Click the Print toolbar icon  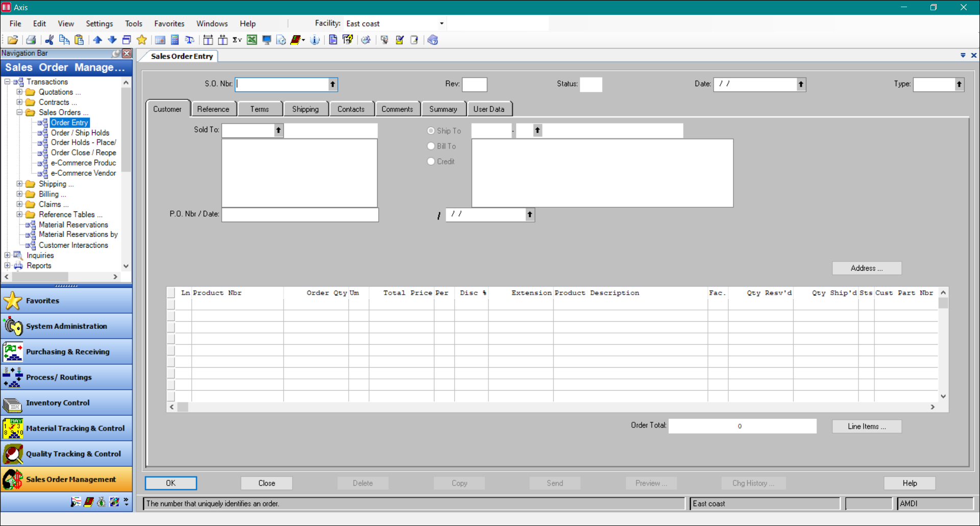[x=31, y=40]
